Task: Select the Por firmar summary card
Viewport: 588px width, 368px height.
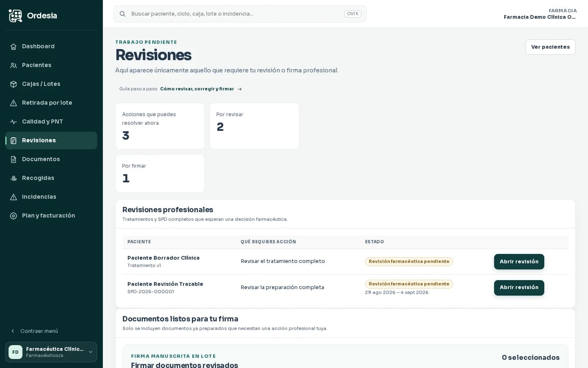Action: pyautogui.click(x=160, y=173)
